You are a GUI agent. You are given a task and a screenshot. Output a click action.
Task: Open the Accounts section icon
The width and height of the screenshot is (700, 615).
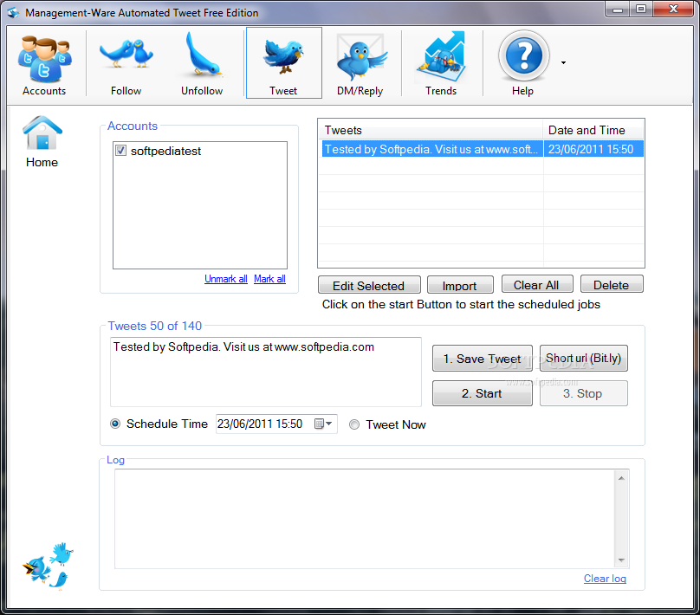tap(44, 64)
